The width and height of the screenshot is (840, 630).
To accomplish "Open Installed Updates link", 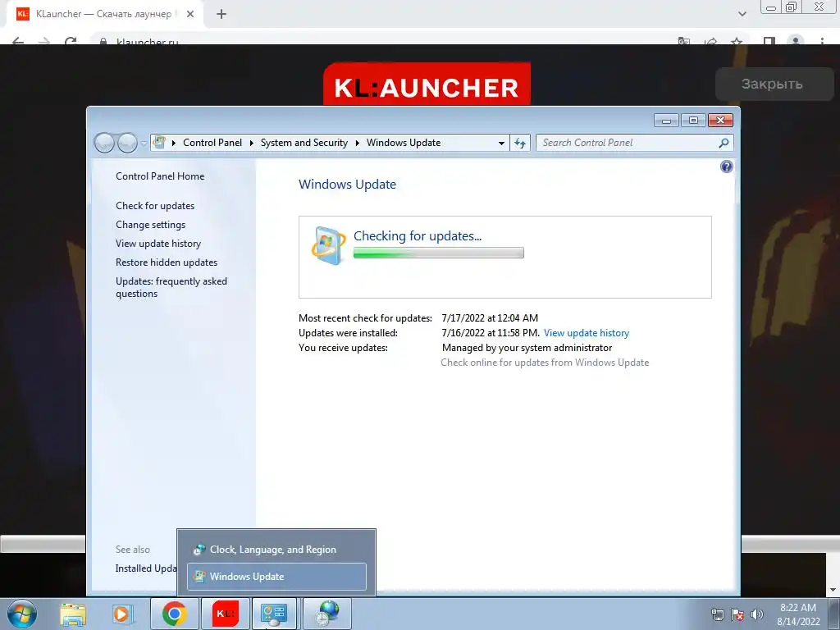I will pyautogui.click(x=146, y=568).
